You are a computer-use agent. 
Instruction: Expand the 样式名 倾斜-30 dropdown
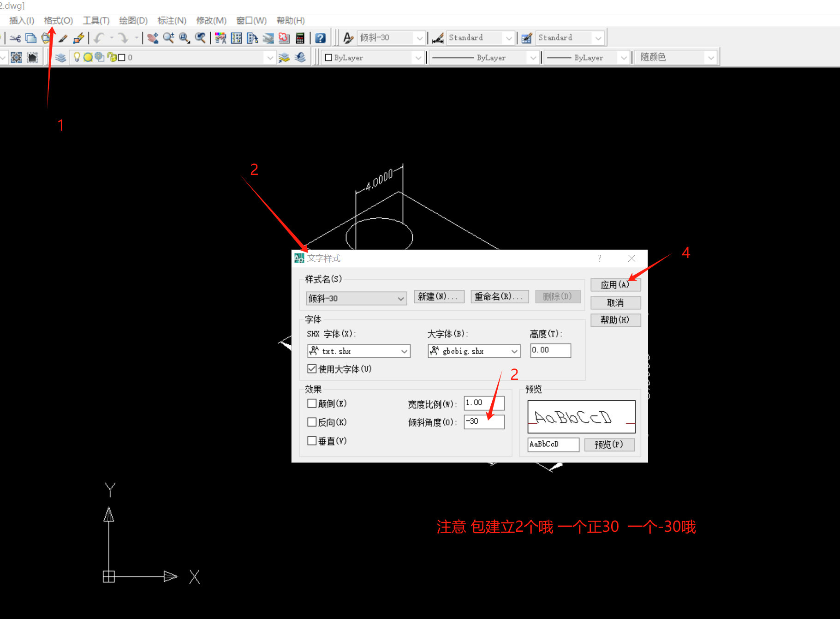coord(356,299)
